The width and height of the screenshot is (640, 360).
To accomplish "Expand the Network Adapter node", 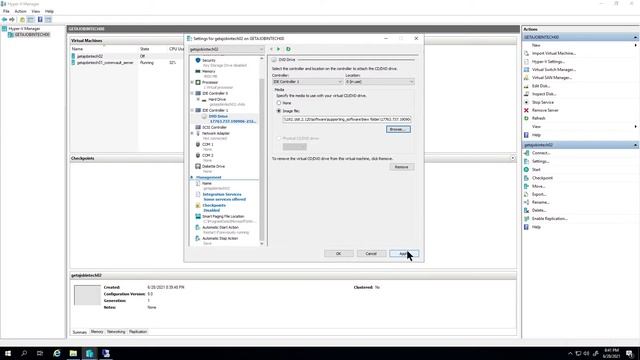I will click(192, 133).
